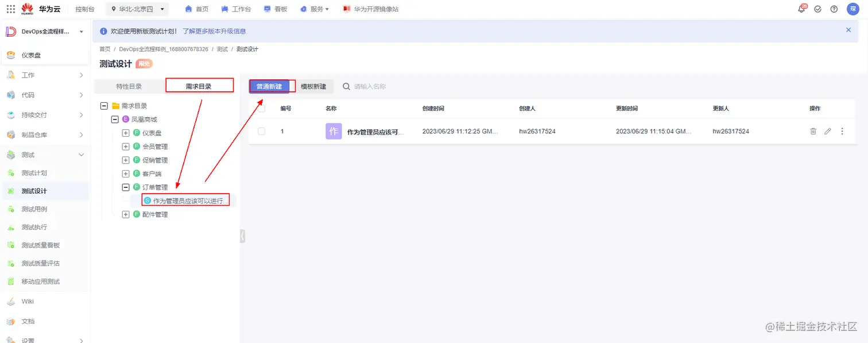Click the purple 作 test case avatar
The width and height of the screenshot is (868, 343).
[x=334, y=131]
